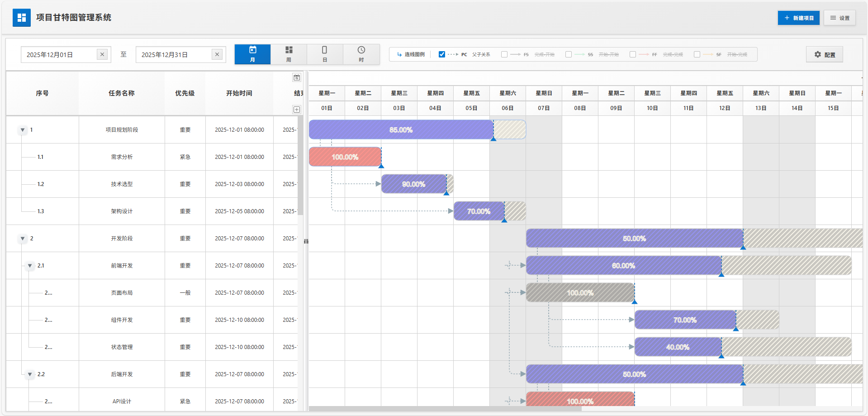The height and width of the screenshot is (416, 868).
Task: Select the 页面布局 task name
Action: pyautogui.click(x=122, y=293)
